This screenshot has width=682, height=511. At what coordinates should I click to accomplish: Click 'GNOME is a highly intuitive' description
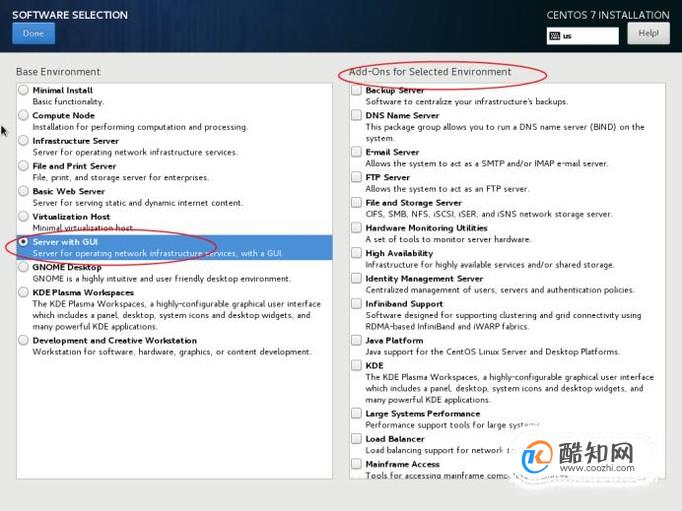pos(162,278)
